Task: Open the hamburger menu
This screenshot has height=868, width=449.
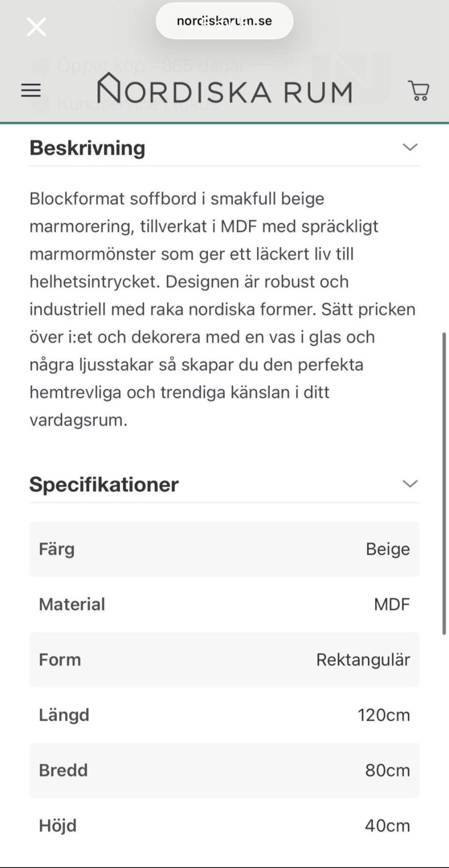Action: pyautogui.click(x=31, y=90)
